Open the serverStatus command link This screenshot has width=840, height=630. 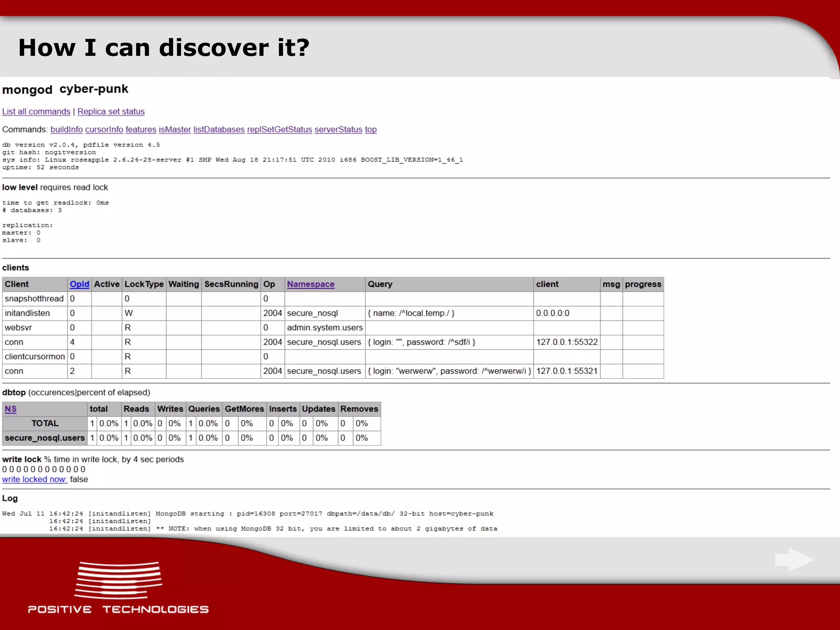click(338, 130)
